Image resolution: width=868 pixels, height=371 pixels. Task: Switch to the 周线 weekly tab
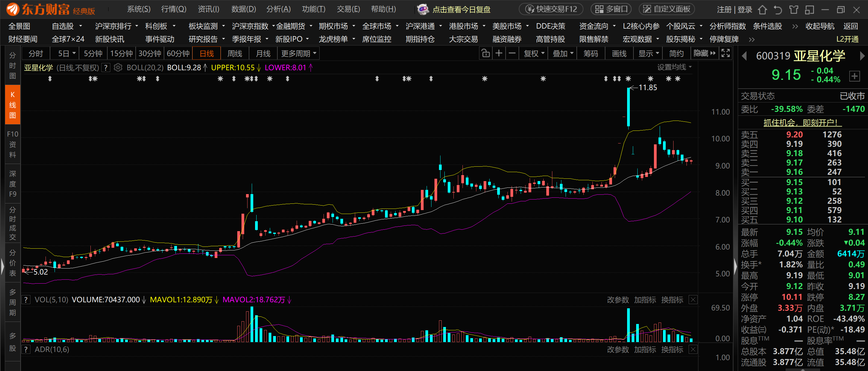[x=235, y=54]
